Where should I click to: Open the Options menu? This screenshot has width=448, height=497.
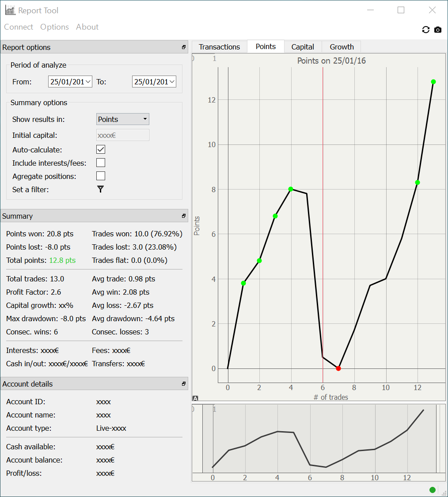pos(54,27)
